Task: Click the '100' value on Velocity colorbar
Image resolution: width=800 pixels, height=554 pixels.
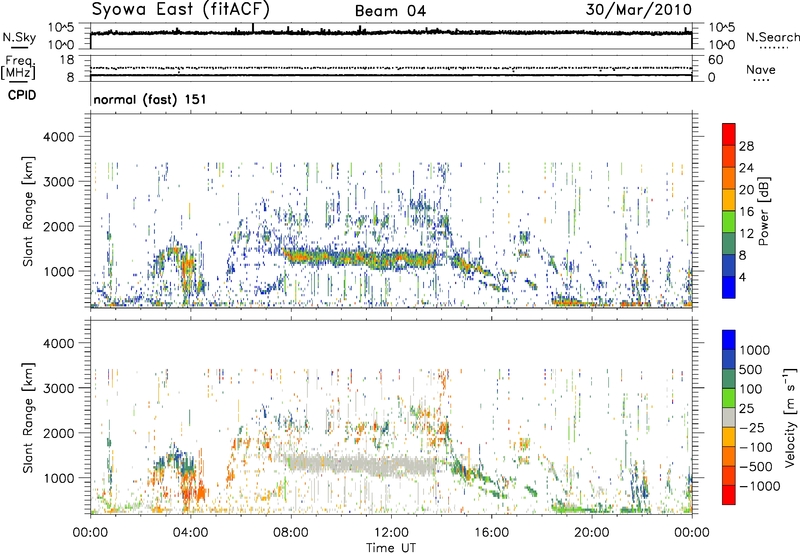Action: (751, 389)
